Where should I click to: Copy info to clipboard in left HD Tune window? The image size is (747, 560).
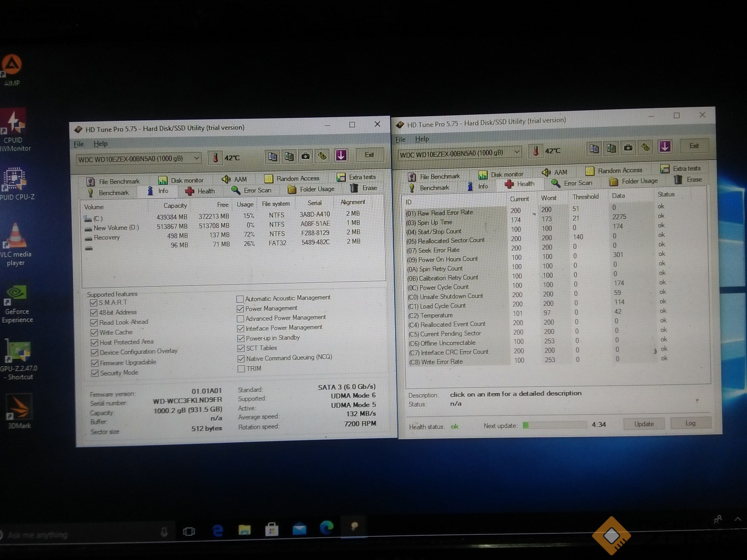coord(273,156)
